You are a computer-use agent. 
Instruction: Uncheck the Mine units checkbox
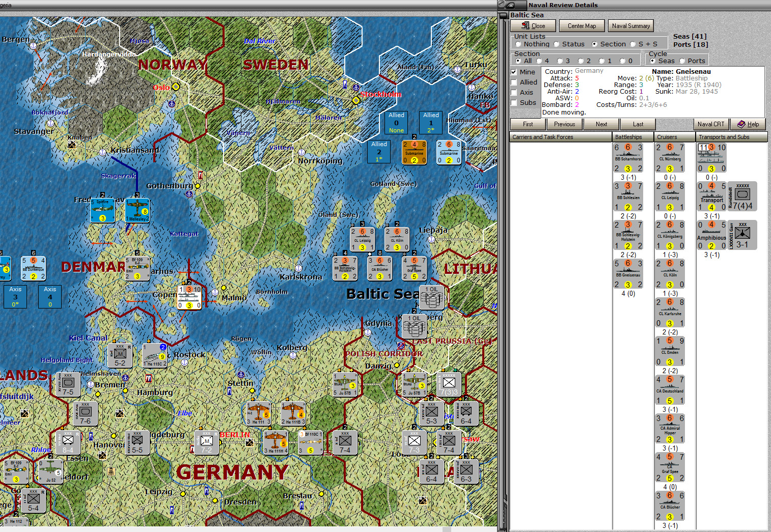point(513,72)
